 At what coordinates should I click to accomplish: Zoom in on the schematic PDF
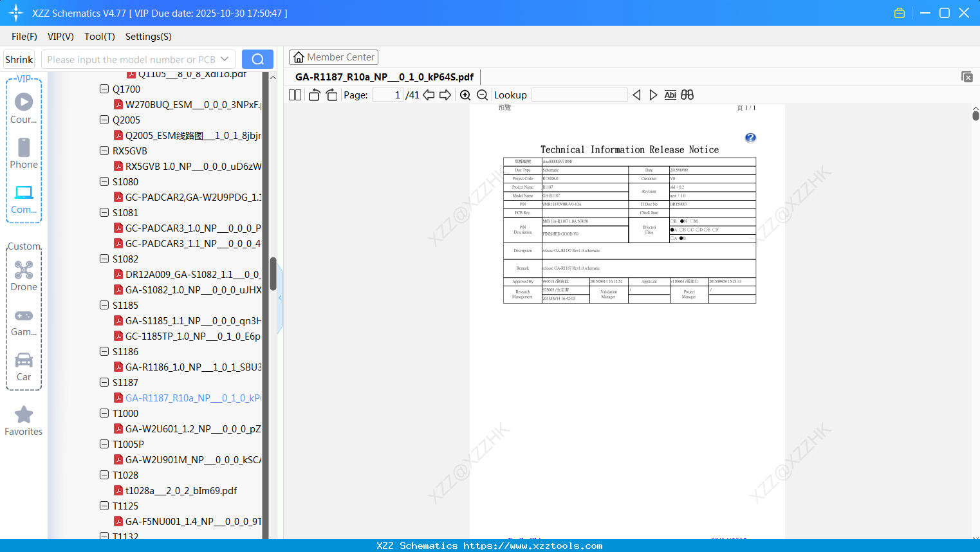point(465,95)
